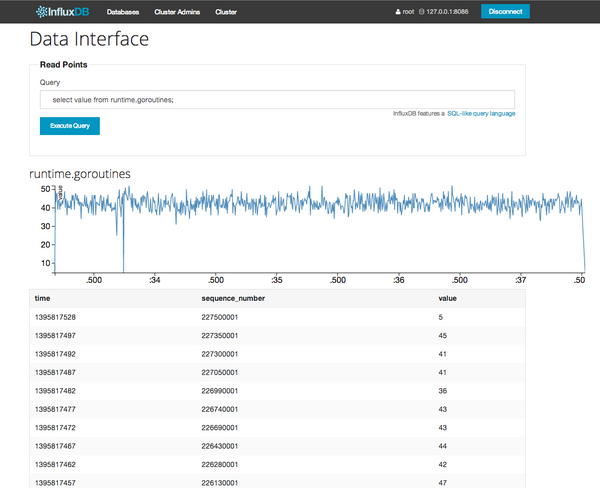This screenshot has height=488, width=600.
Task: Select time cell 1395817497
Action: (55, 336)
